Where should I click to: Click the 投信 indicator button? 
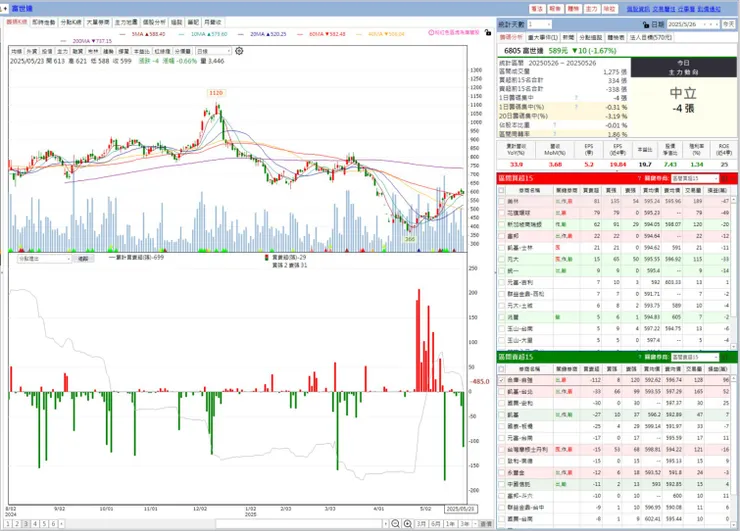pos(47,51)
